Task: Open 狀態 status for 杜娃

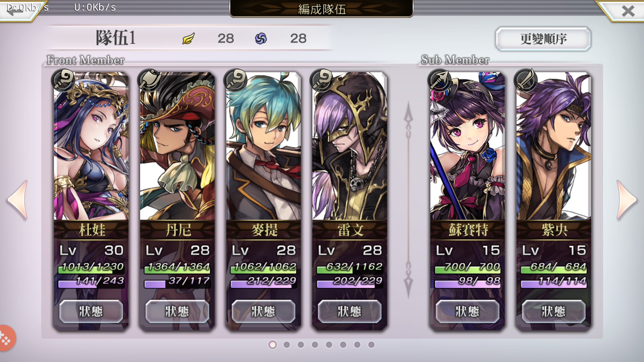Action: point(91,311)
